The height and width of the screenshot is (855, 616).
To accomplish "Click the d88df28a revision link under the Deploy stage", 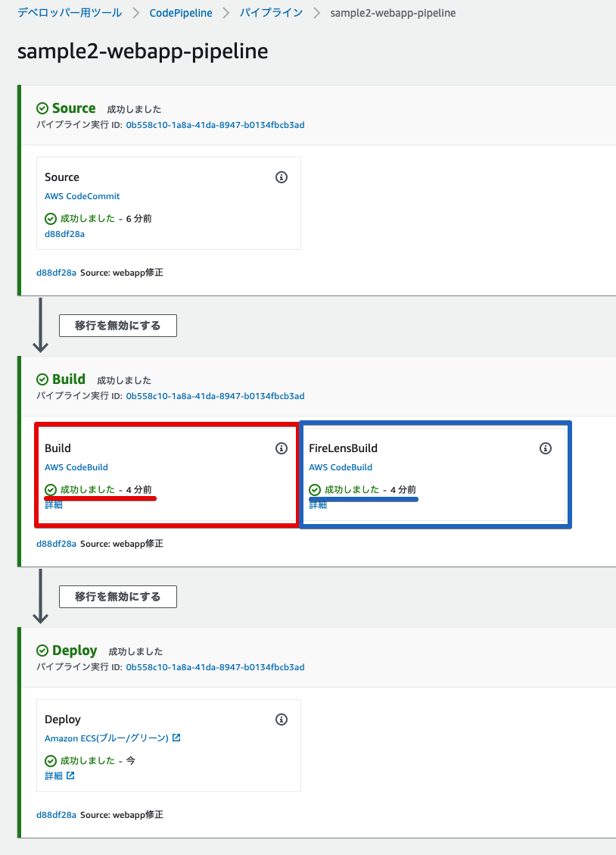I will pos(57,814).
